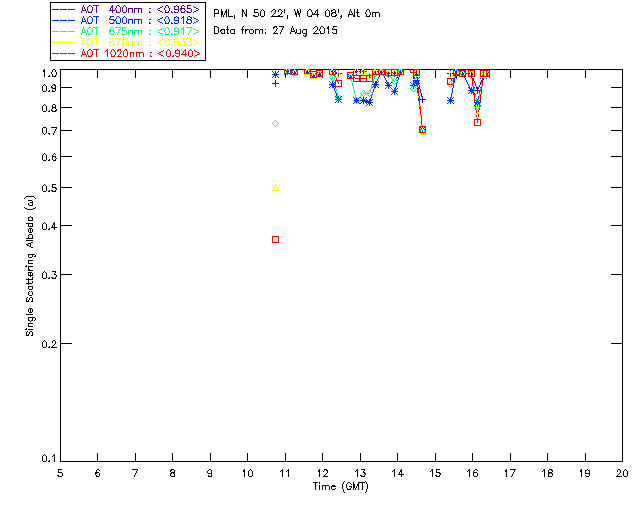Click the purple plus marker right of 14:40 dip
Screen dimensions: 640x512
pyautogui.click(x=423, y=100)
